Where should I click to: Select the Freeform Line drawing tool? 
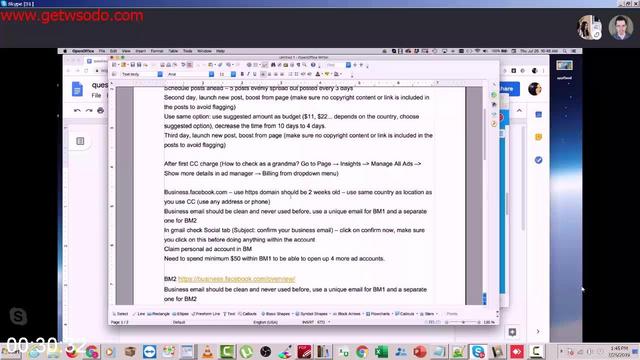point(206,314)
